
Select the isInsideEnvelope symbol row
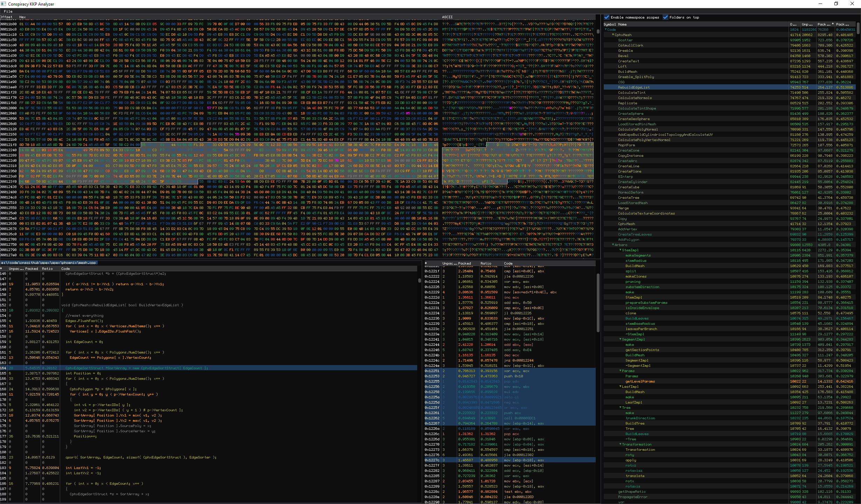[x=729, y=308]
